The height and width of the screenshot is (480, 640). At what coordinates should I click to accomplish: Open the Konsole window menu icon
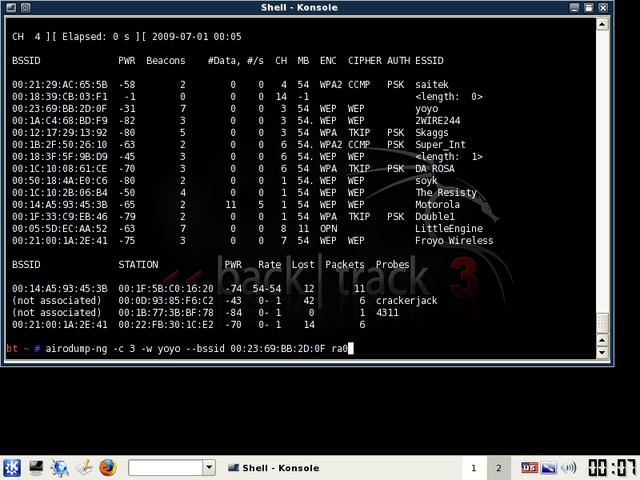tap(11, 7)
